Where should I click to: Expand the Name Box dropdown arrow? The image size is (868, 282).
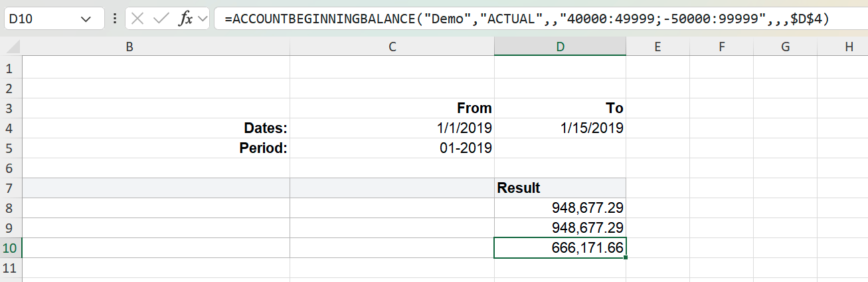point(87,19)
